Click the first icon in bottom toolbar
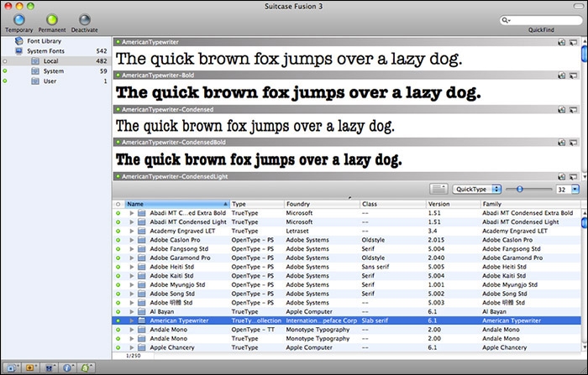This screenshot has height=375, width=588. (x=12, y=367)
